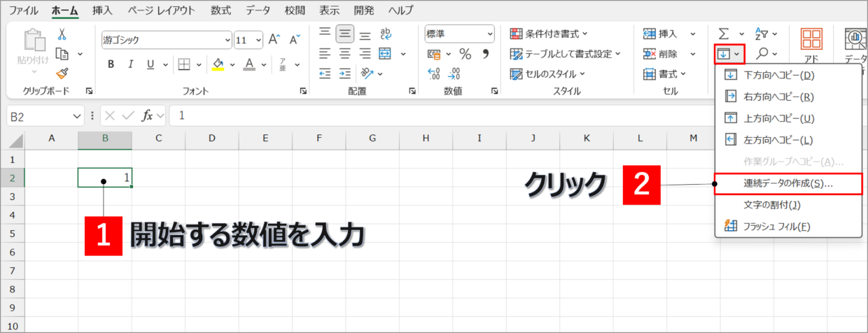The width and height of the screenshot is (868, 333).
Task: Click the Insert Function fx icon
Action: 147,115
